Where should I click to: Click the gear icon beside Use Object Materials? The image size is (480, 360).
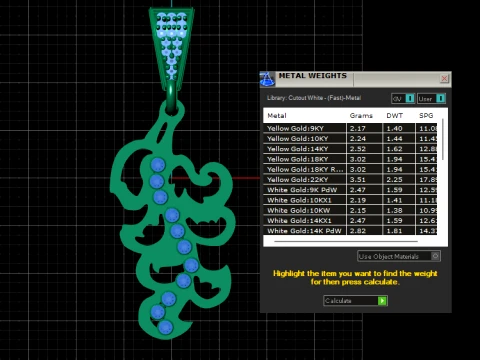click(x=435, y=256)
